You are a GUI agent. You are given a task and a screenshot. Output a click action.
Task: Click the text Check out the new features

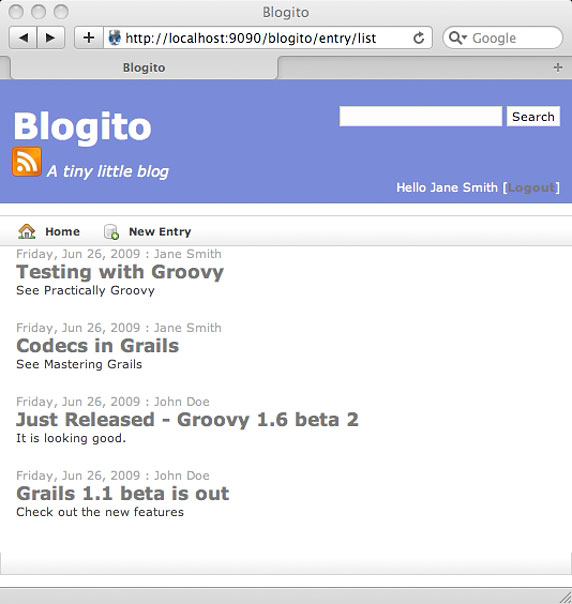point(100,512)
